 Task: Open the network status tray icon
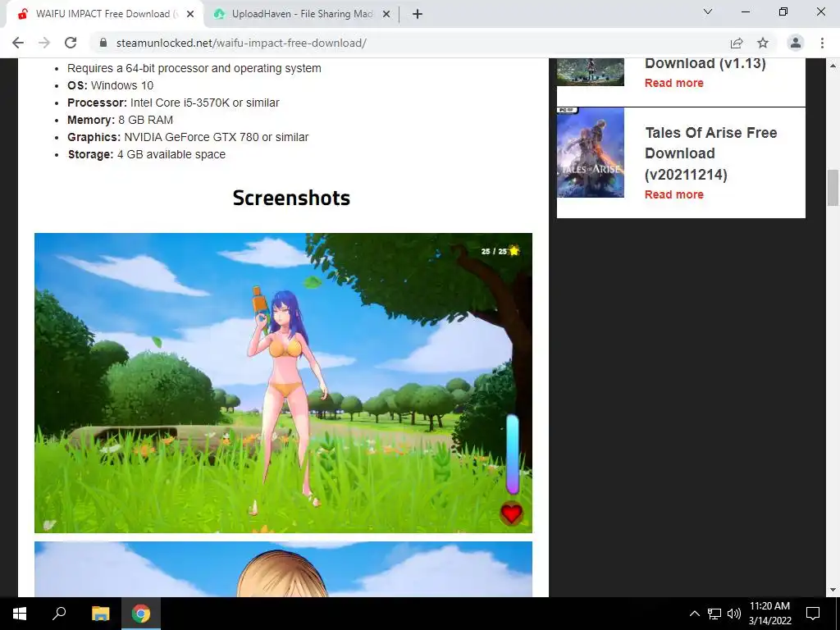(x=714, y=614)
